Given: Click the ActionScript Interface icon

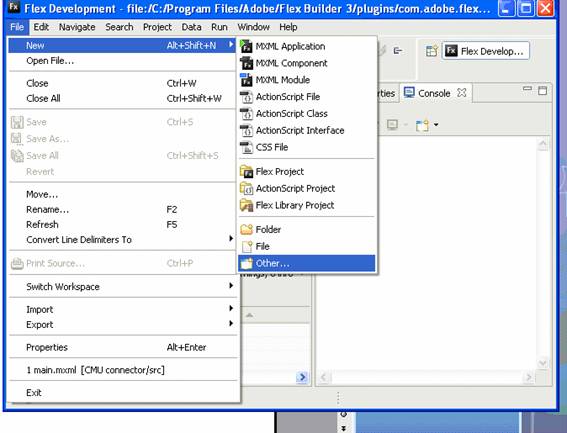Looking at the screenshot, I should pos(246,131).
